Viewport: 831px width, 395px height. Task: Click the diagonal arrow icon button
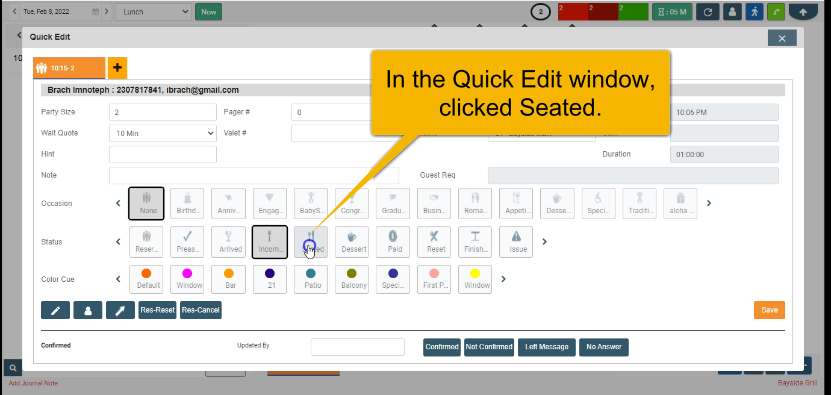tap(120, 310)
